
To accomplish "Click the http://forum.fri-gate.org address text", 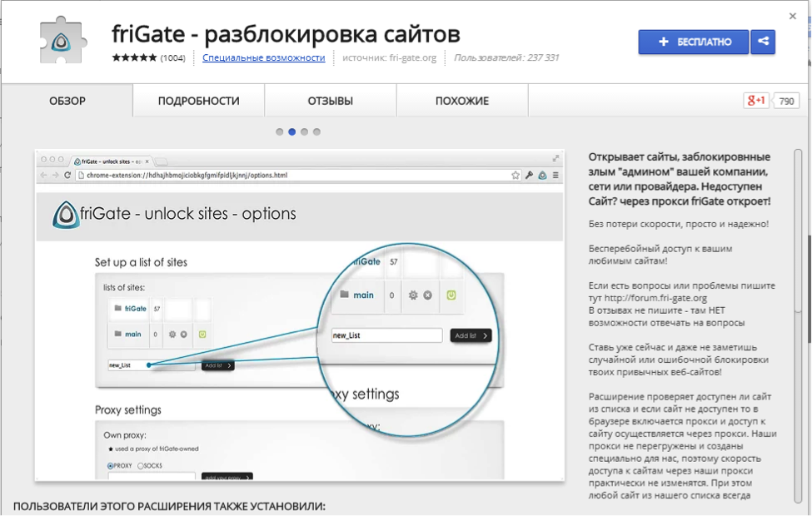I will pyautogui.click(x=655, y=298).
